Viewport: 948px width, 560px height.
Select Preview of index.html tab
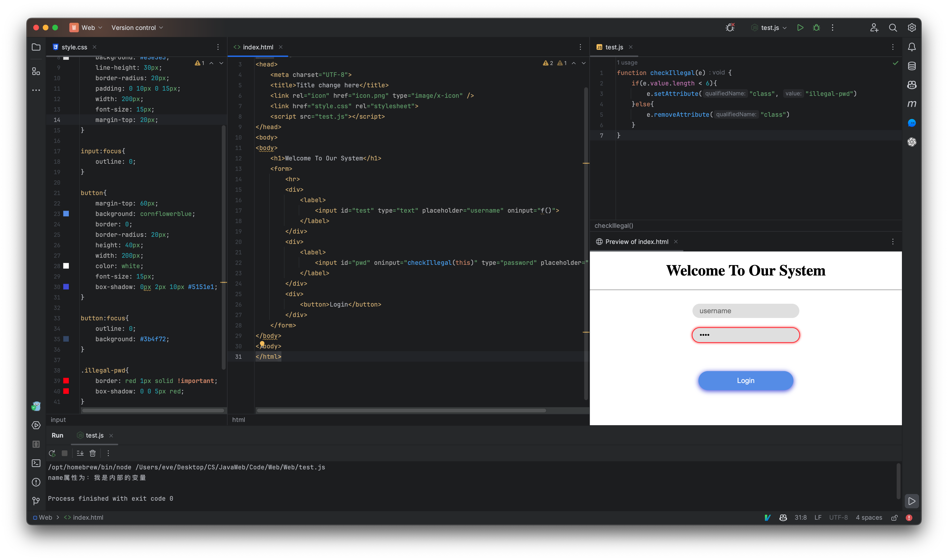(636, 242)
